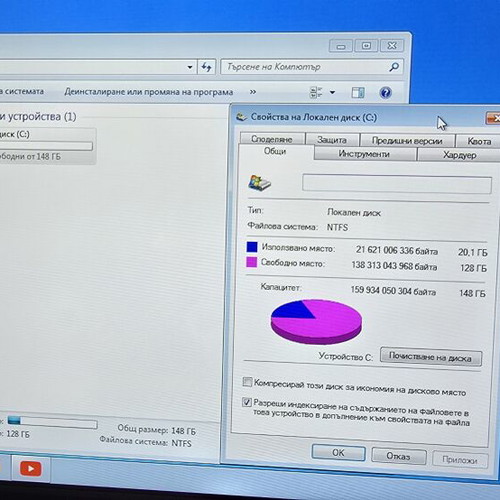500x500 pixels.
Task: Expand the view options dropdown arrow
Action: (332, 92)
